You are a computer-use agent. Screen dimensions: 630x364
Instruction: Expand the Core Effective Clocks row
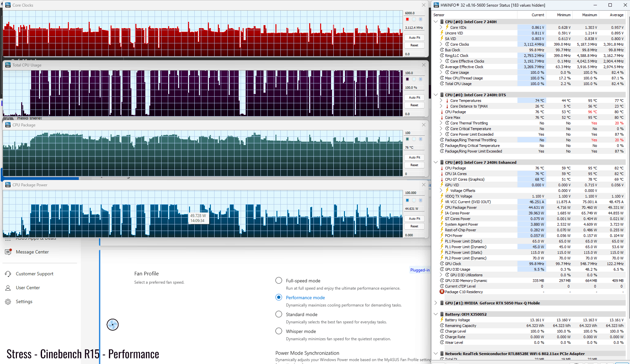(441, 61)
